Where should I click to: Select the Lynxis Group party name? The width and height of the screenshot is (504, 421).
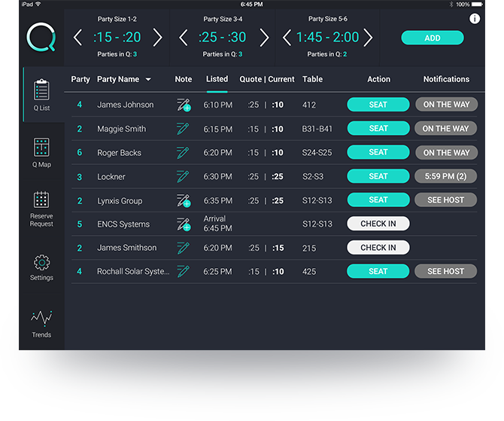tap(120, 201)
